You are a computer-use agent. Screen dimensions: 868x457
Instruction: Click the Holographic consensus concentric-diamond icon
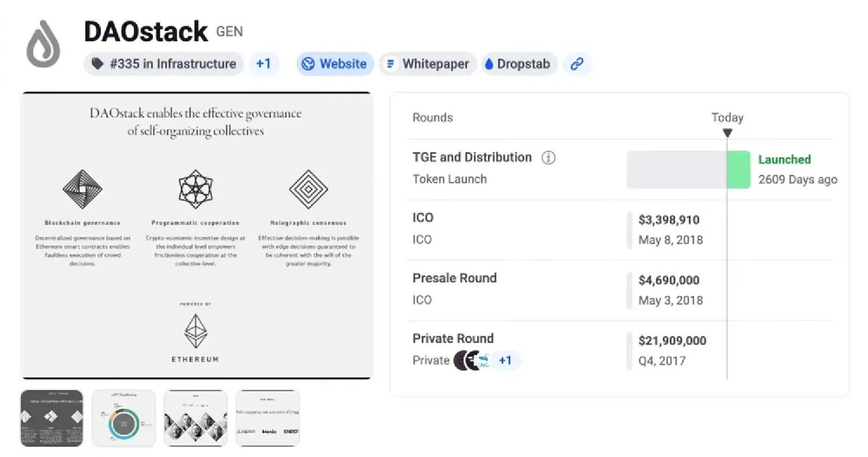308,189
